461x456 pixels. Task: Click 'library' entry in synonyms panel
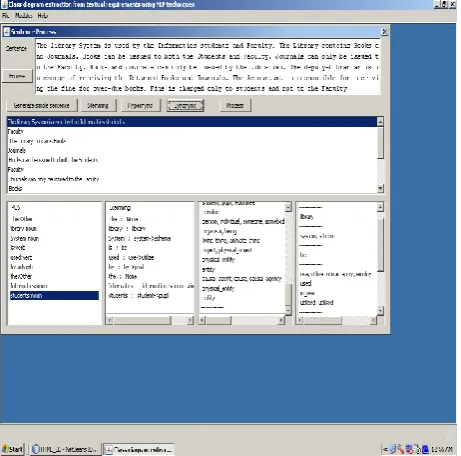point(306,217)
